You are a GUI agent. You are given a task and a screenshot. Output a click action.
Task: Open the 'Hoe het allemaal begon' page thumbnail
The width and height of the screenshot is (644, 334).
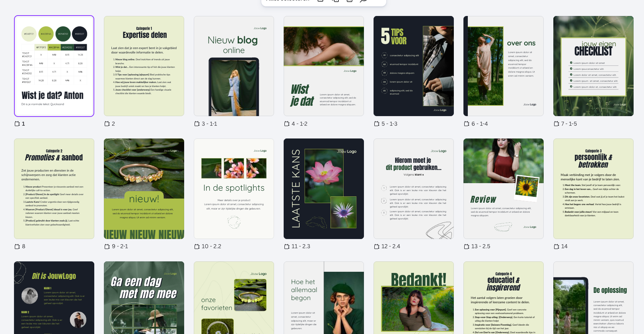[x=324, y=298]
